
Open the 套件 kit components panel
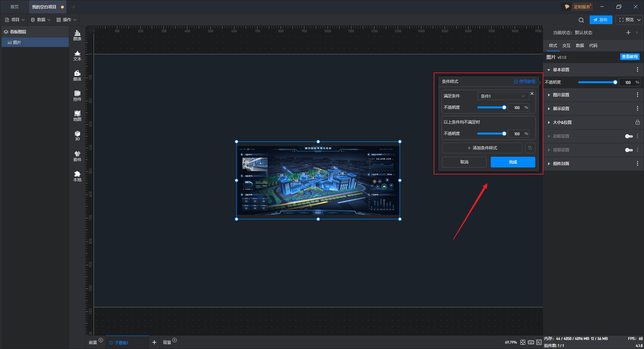point(77,156)
